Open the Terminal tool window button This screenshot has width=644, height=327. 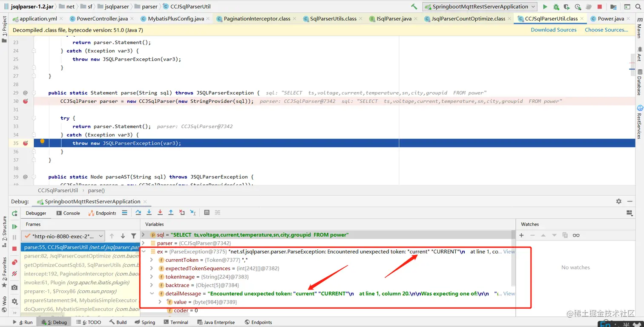pos(175,322)
